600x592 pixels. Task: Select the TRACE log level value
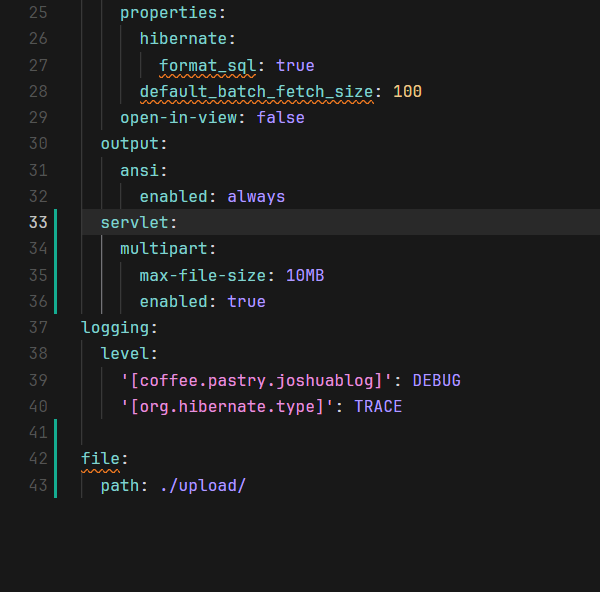click(x=378, y=407)
